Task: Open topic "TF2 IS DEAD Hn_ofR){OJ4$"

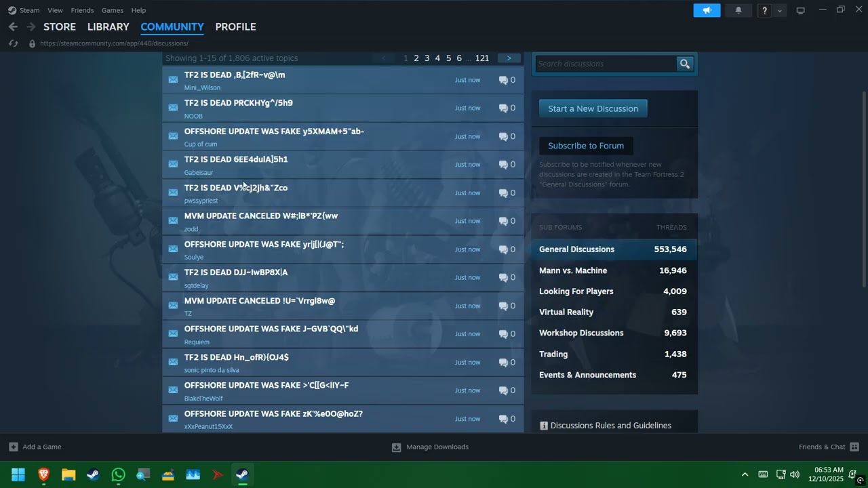Action: pos(237,357)
